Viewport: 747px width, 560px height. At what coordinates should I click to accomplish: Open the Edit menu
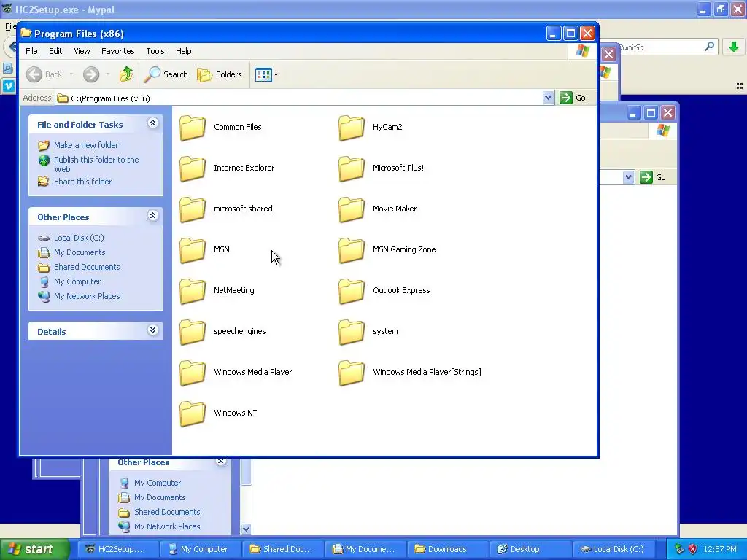55,51
